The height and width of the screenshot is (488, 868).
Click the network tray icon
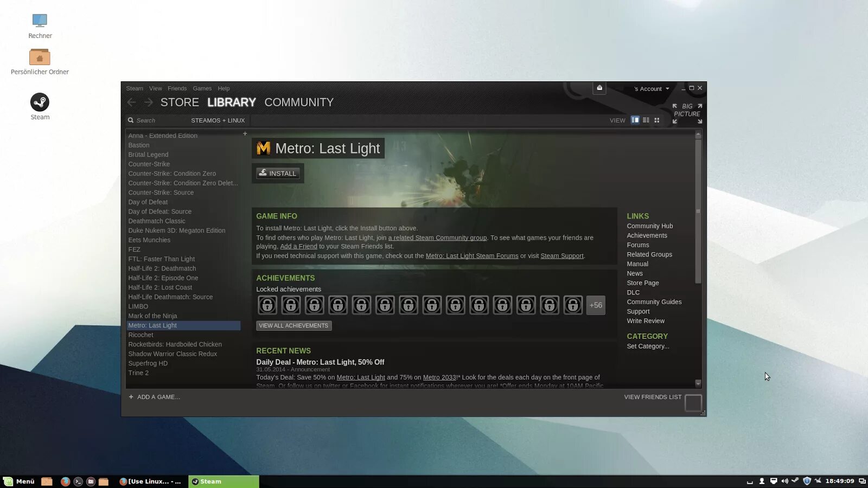coord(774,481)
